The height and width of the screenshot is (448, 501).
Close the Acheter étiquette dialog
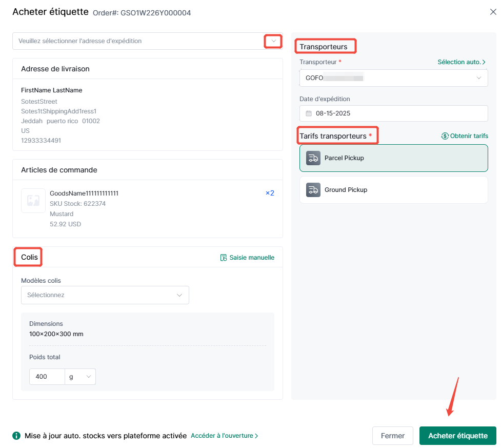pos(493,12)
